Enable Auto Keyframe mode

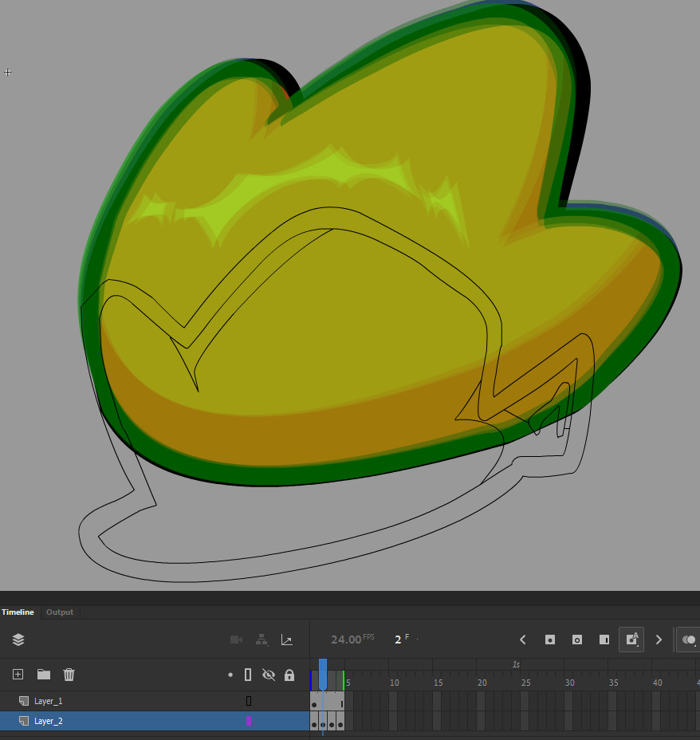click(x=631, y=639)
